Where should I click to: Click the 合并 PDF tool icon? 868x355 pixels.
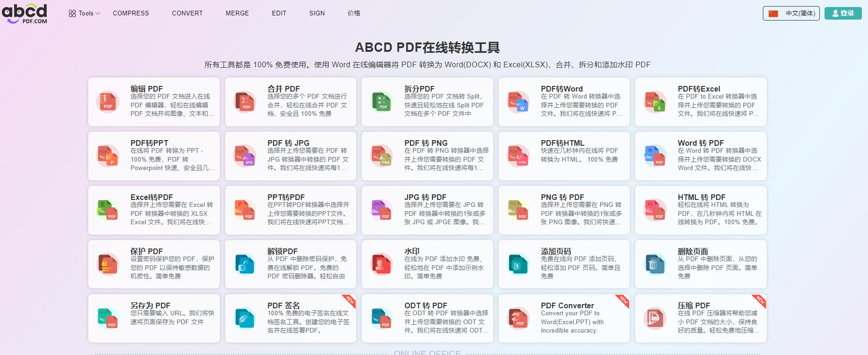(x=245, y=102)
